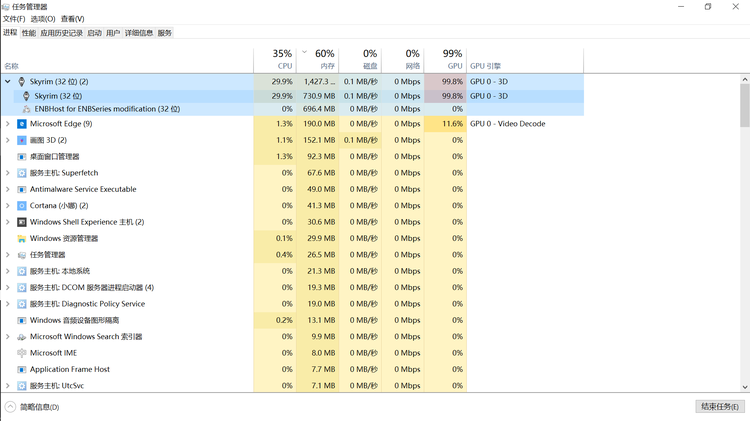Expand the Microsoft Edge (9) group
Viewport: 750px width, 421px height.
click(8, 124)
